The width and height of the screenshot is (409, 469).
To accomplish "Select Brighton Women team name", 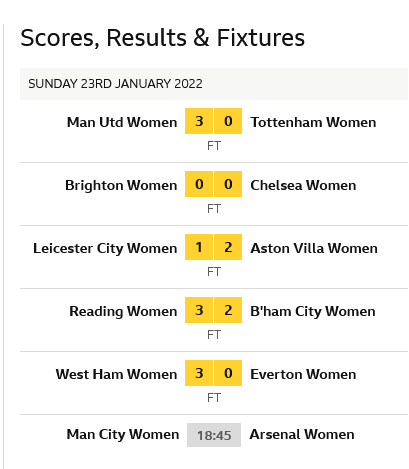I will pyautogui.click(x=121, y=185).
